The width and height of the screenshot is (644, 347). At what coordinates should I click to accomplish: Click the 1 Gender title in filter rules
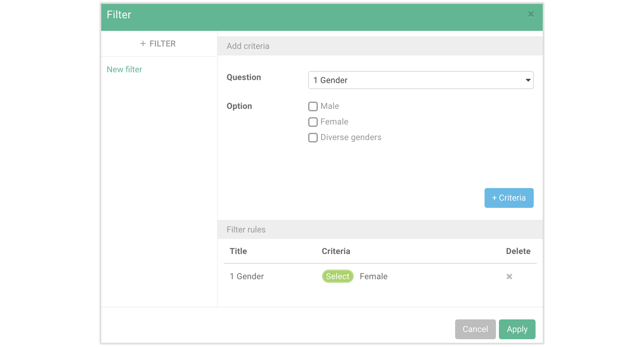coord(247,276)
